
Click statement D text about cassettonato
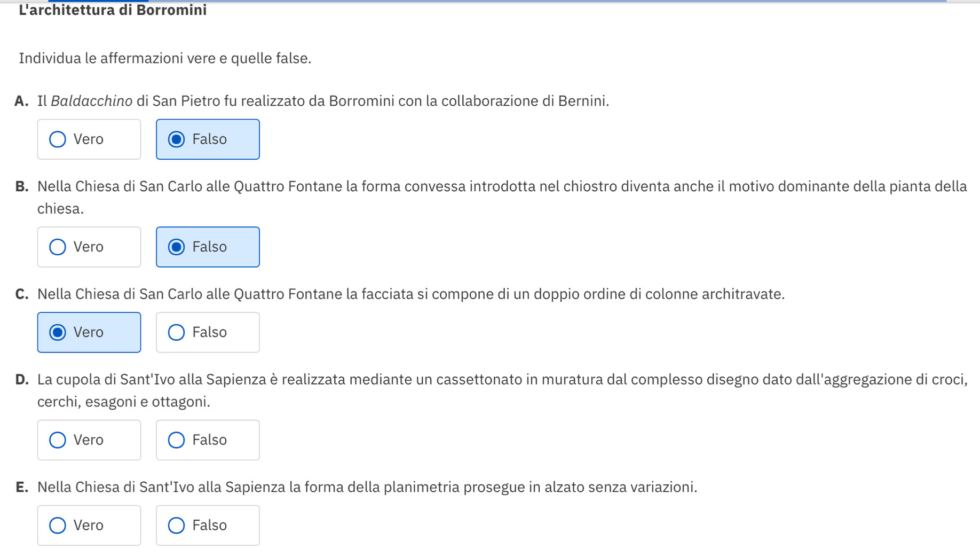point(502,380)
